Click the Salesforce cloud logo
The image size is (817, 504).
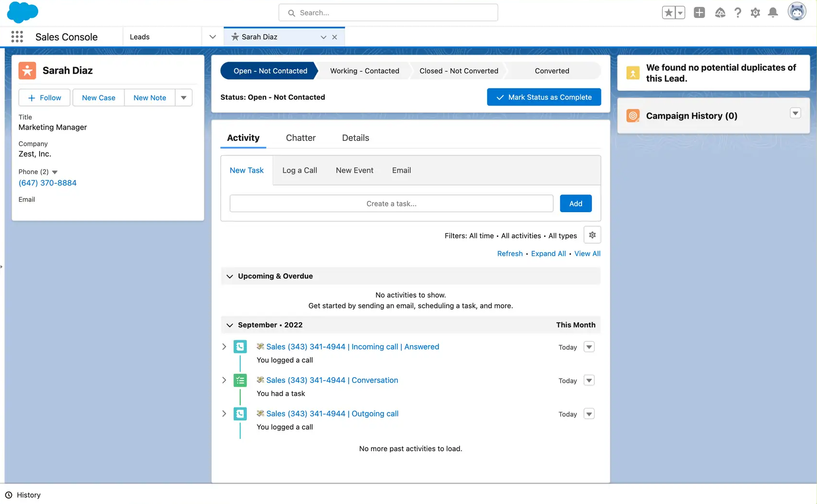[23, 12]
